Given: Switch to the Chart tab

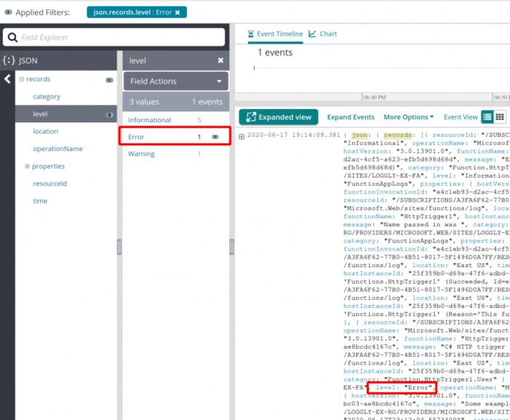Looking at the screenshot, I should (323, 33).
